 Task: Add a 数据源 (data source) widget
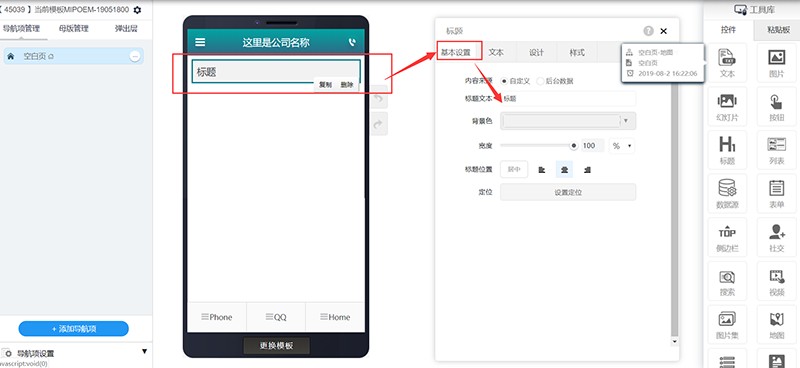tap(727, 194)
